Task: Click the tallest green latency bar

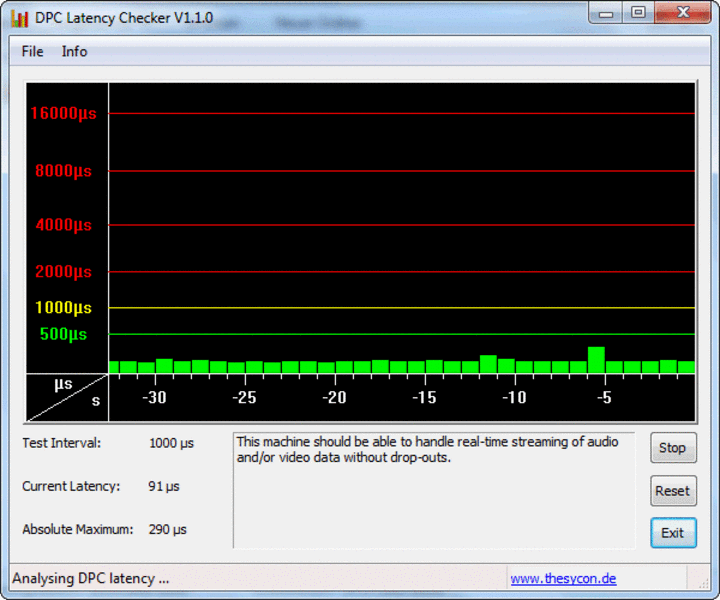Action: click(596, 360)
